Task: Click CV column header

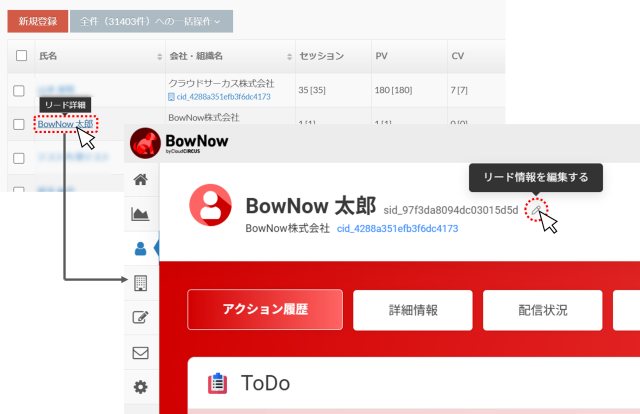Action: [458, 56]
